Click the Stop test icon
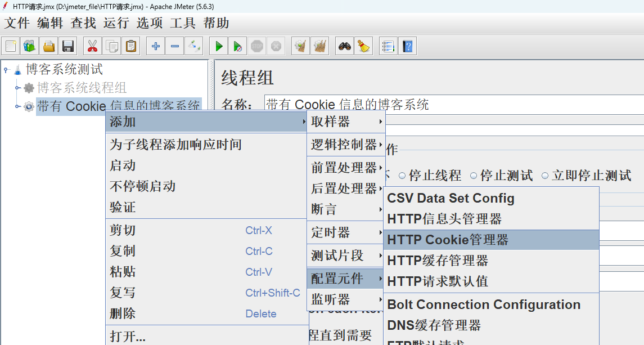 256,46
